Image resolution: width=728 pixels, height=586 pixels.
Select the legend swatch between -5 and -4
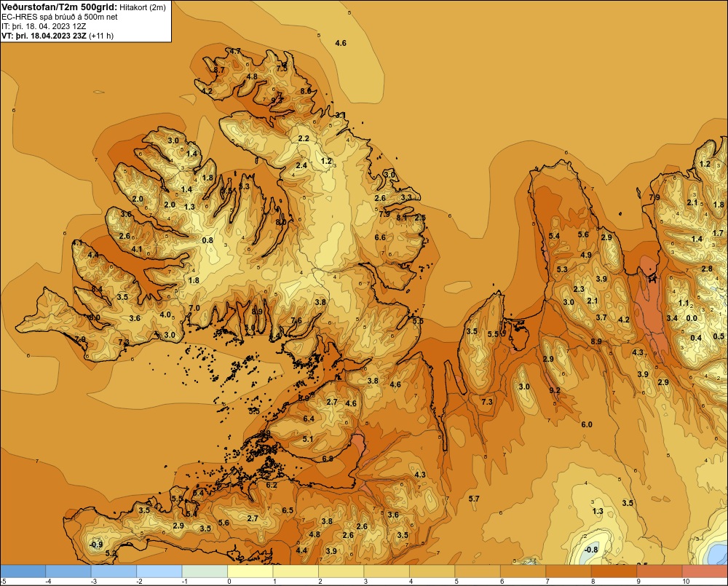coord(23,571)
